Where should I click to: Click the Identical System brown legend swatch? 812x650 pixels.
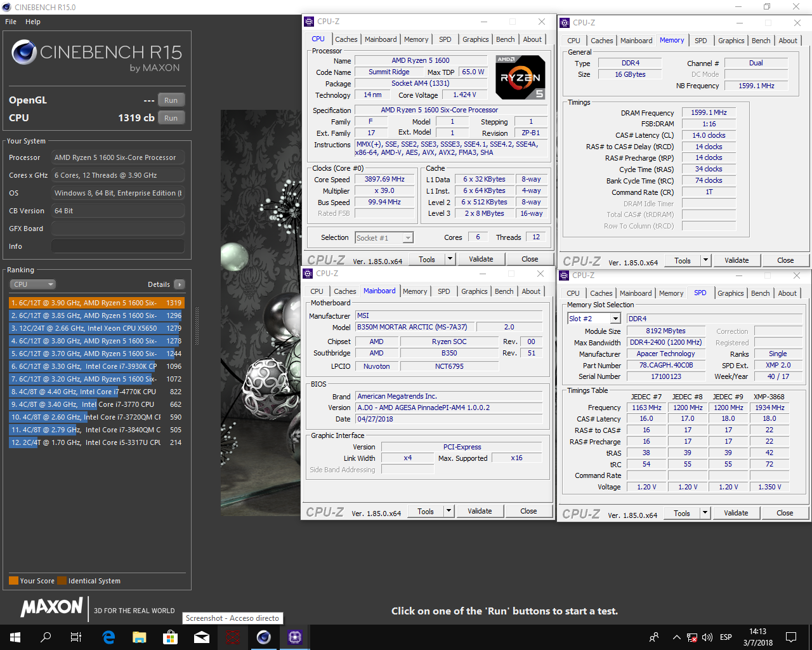pyautogui.click(x=62, y=580)
